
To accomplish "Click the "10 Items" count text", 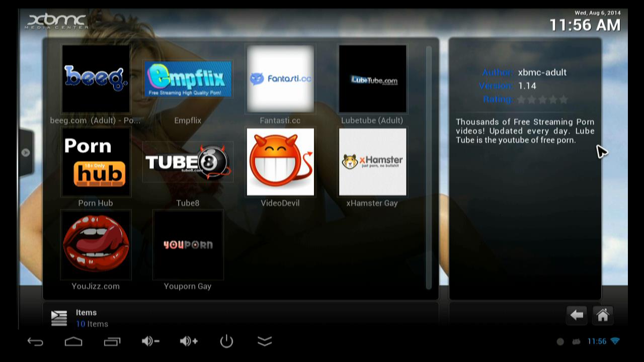I will click(x=92, y=324).
